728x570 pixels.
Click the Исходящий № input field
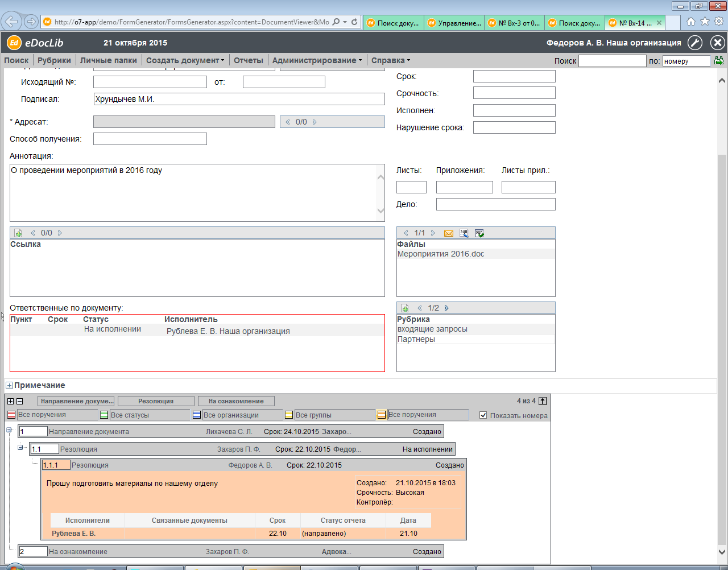150,82
